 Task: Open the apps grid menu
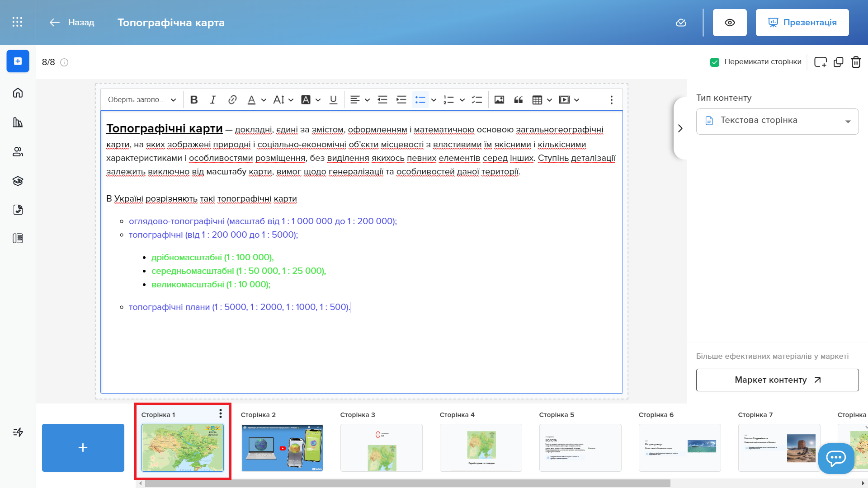pyautogui.click(x=17, y=22)
